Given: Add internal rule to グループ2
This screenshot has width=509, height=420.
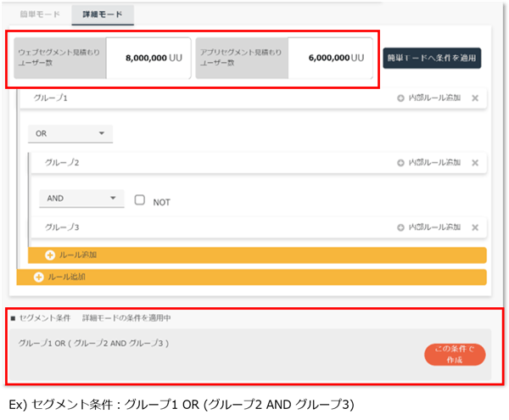Looking at the screenshot, I should pyautogui.click(x=428, y=162).
